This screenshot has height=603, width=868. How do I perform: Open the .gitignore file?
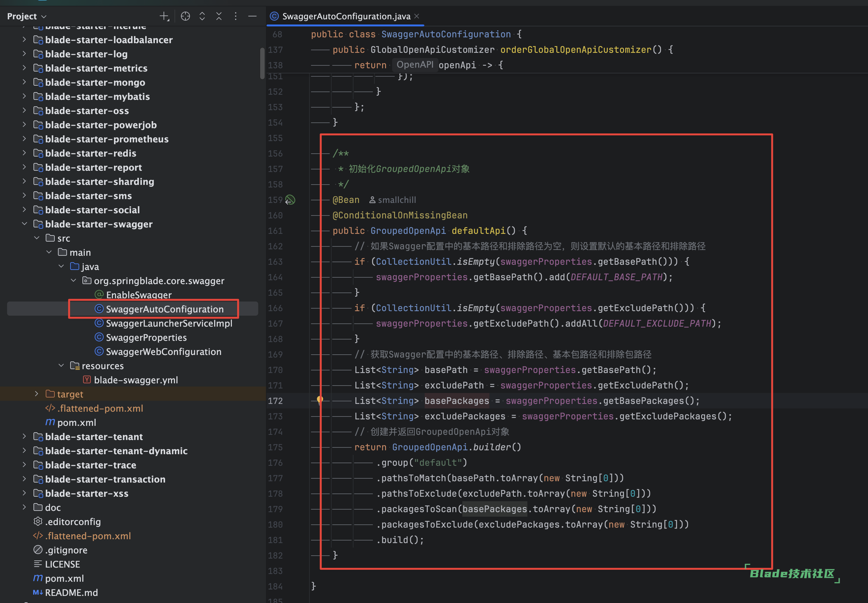(66, 550)
